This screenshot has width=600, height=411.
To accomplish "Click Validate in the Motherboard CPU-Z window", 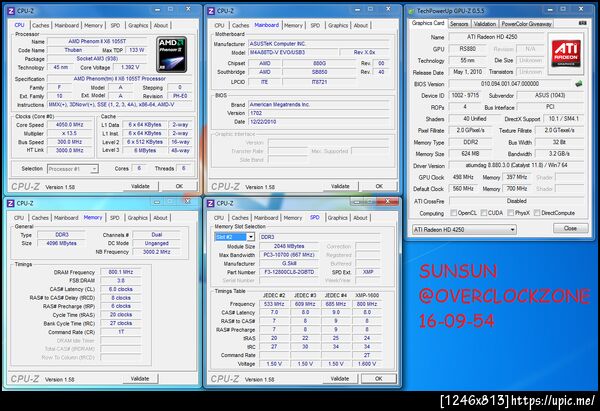I will click(x=340, y=186).
